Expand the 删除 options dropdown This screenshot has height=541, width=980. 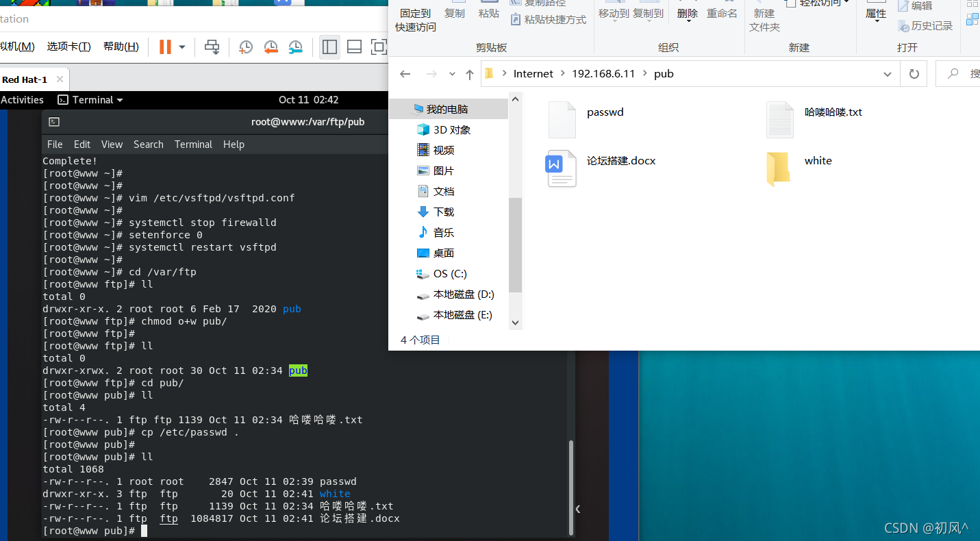688,21
